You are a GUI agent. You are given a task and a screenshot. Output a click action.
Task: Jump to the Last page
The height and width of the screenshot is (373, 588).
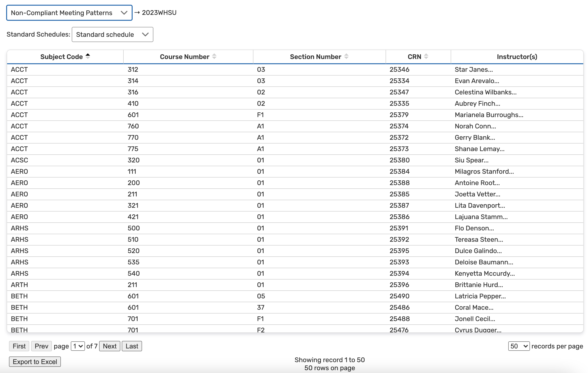(x=132, y=346)
